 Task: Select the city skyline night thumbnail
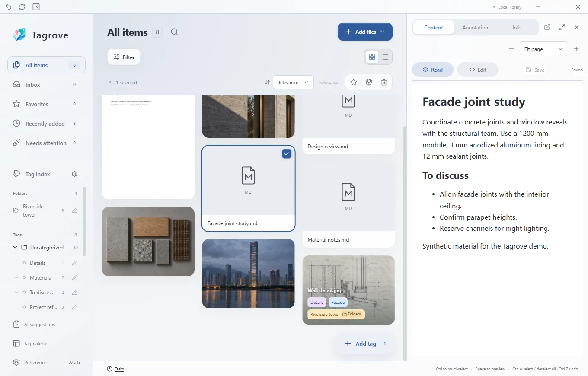click(x=249, y=274)
